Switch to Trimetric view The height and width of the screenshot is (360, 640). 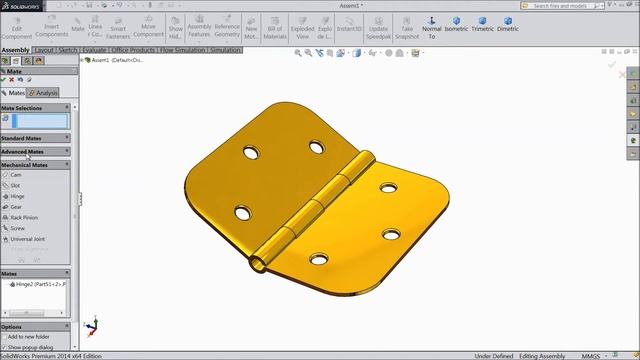click(482, 24)
